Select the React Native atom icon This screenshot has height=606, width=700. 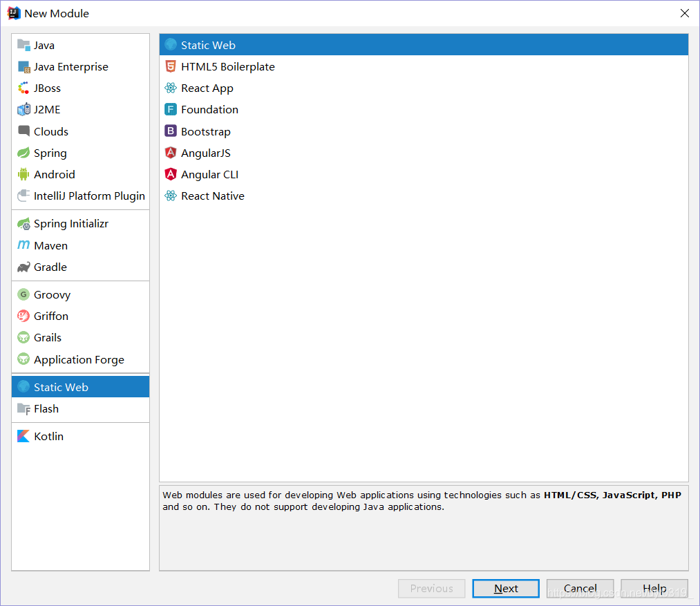[x=171, y=196]
